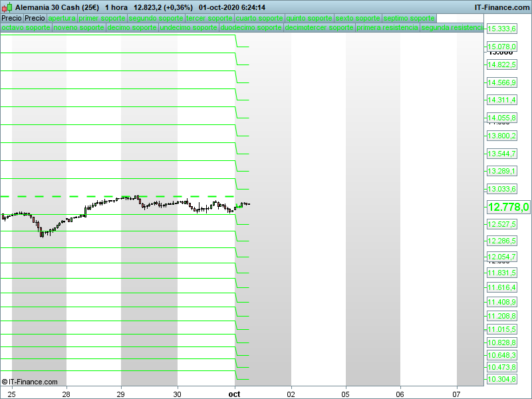
Task: Click the 13.033,6 price level tag
Action: click(x=502, y=189)
